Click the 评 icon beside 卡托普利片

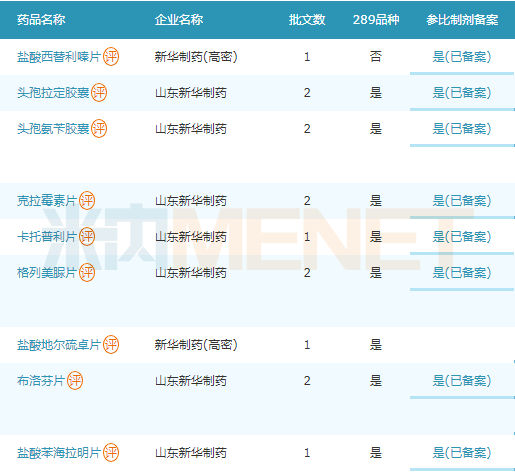pos(87,237)
